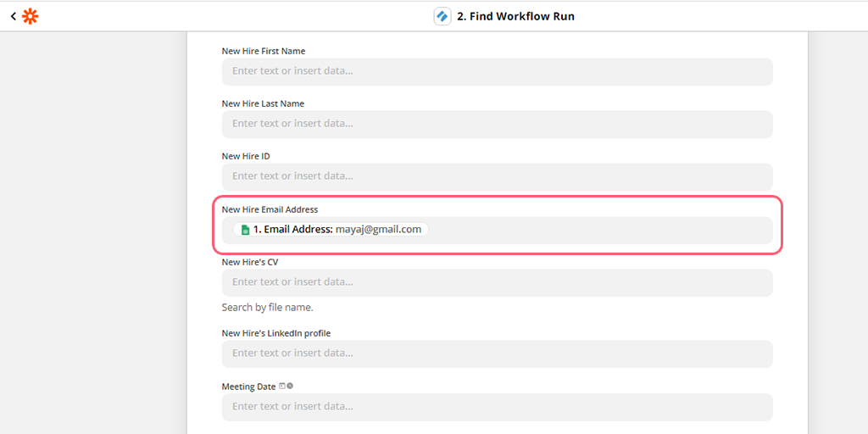Click the Find Workflow Run app icon
This screenshot has height=434, width=868.
point(442,17)
